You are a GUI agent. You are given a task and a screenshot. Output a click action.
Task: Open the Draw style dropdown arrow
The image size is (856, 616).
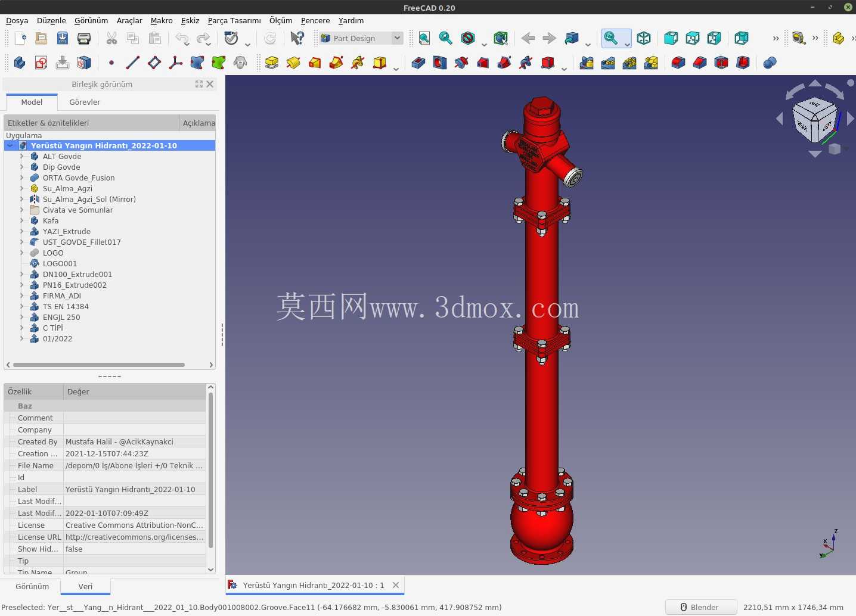(484, 44)
